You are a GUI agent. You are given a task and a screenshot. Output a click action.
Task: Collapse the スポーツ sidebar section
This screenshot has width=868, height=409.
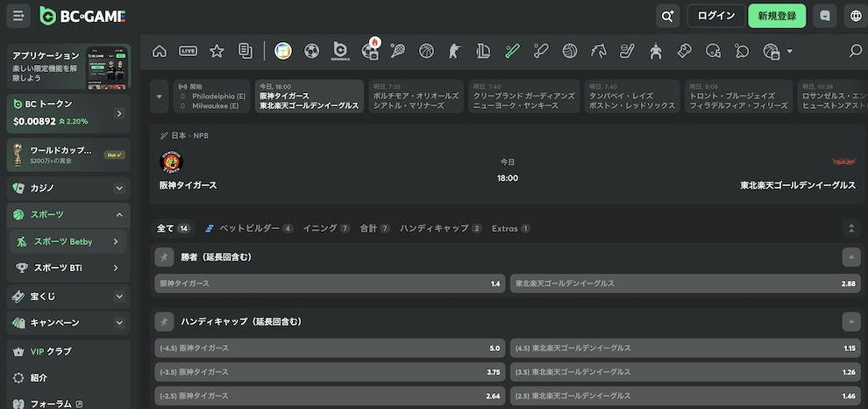119,214
